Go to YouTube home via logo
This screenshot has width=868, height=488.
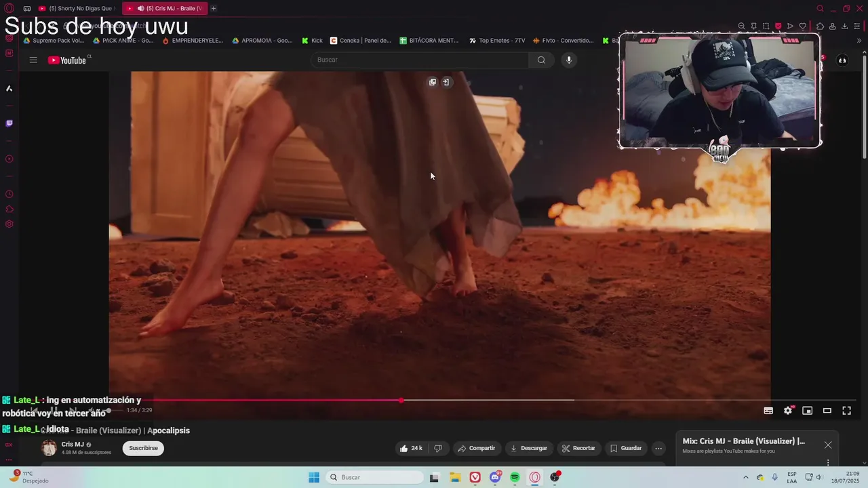pyautogui.click(x=67, y=60)
